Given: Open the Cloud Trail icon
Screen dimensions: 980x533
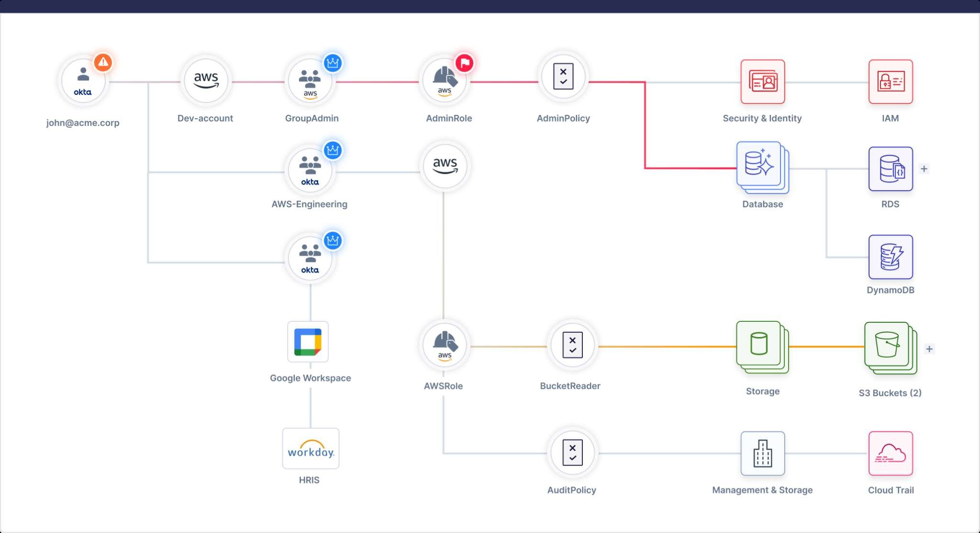Looking at the screenshot, I should pos(891,454).
